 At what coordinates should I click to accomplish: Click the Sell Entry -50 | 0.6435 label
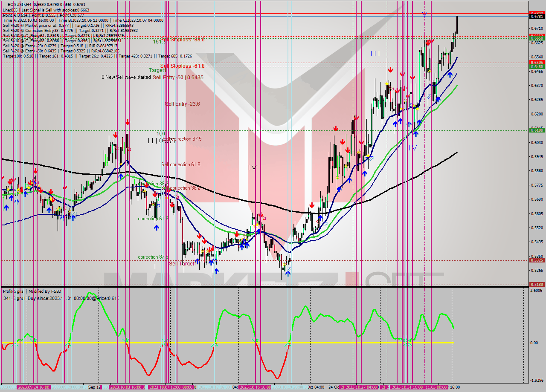(x=178, y=78)
